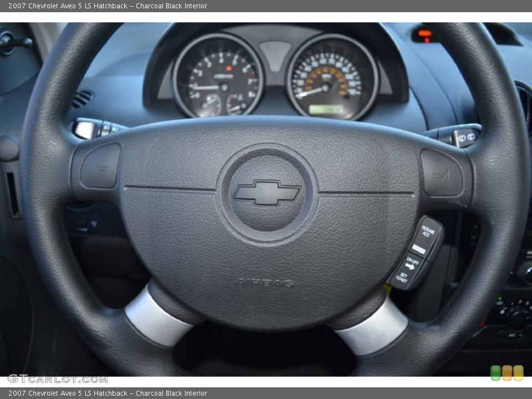Click the right steering wheel horn pad
This screenshot has height=399, width=532.
point(442,173)
